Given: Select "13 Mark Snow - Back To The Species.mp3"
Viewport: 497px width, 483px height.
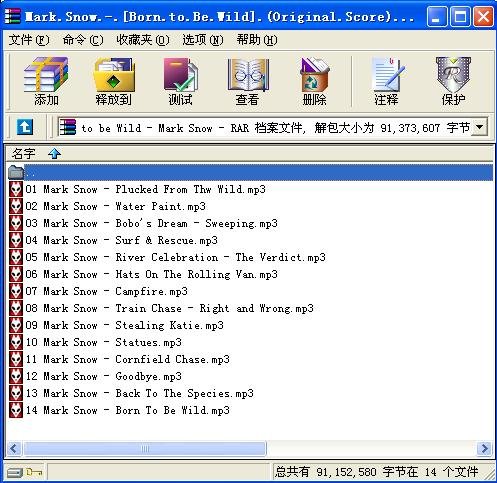Looking at the screenshot, I should coord(140,393).
